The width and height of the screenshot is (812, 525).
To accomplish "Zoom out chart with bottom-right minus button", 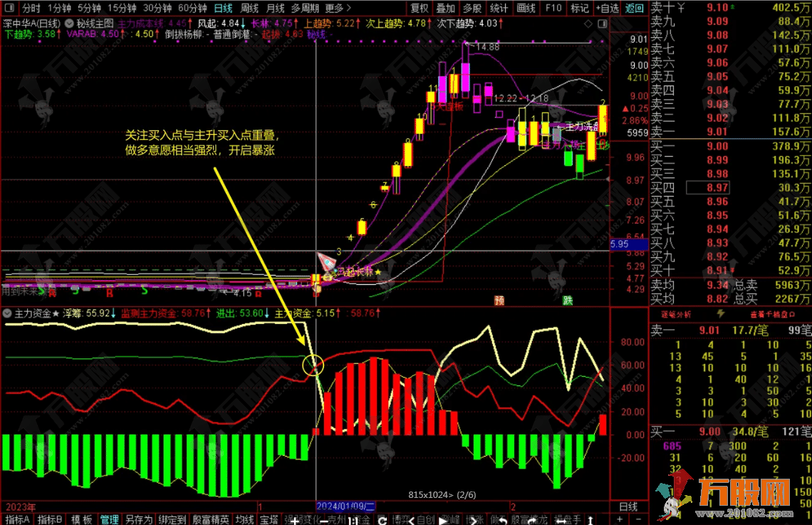I will [638, 519].
